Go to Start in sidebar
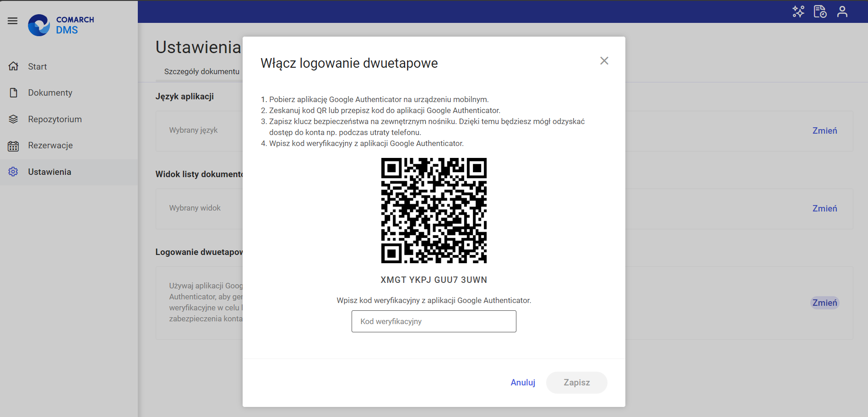This screenshot has width=868, height=417. 69,66
